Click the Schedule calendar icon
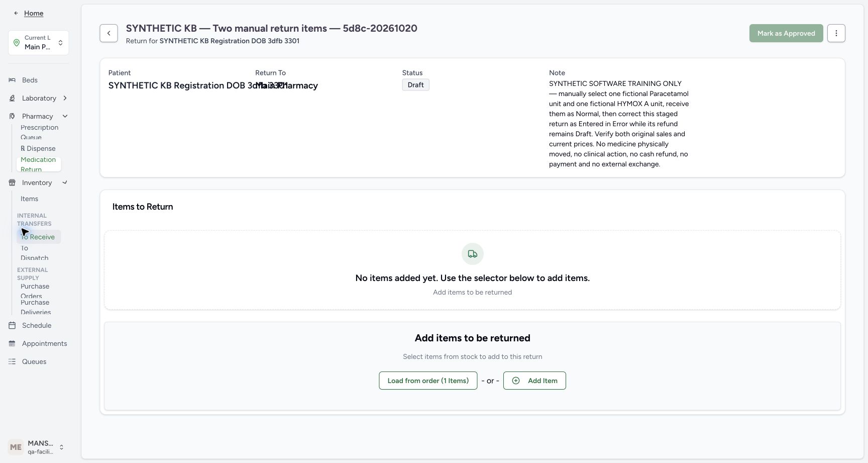 click(x=12, y=325)
